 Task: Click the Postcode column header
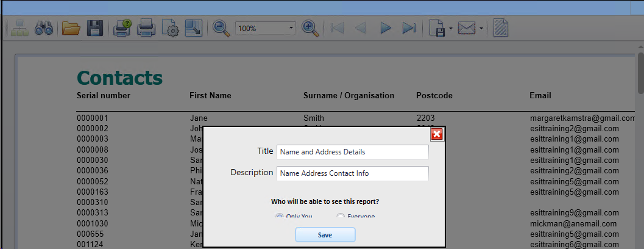coord(434,95)
